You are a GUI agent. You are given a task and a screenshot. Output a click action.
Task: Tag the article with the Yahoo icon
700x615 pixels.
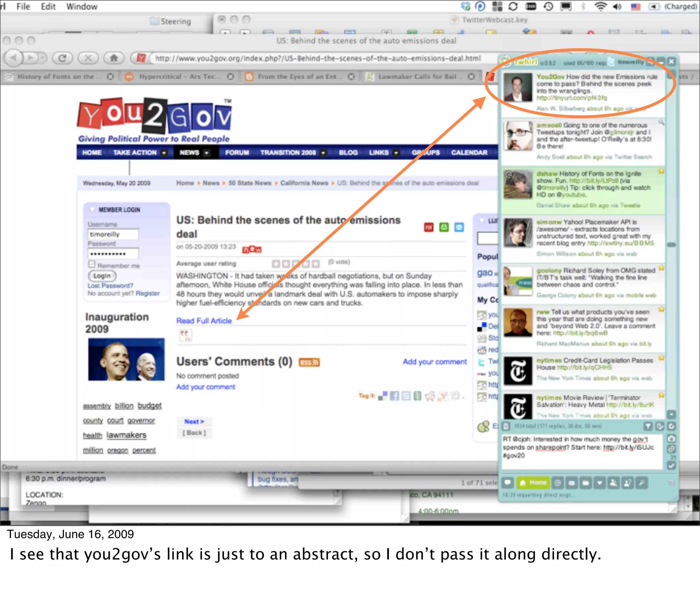pos(443,396)
